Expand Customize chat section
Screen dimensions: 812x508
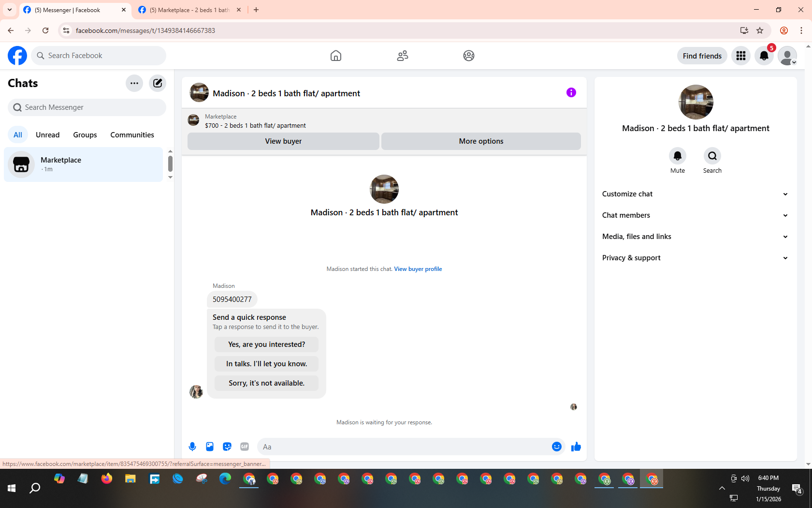click(x=696, y=194)
